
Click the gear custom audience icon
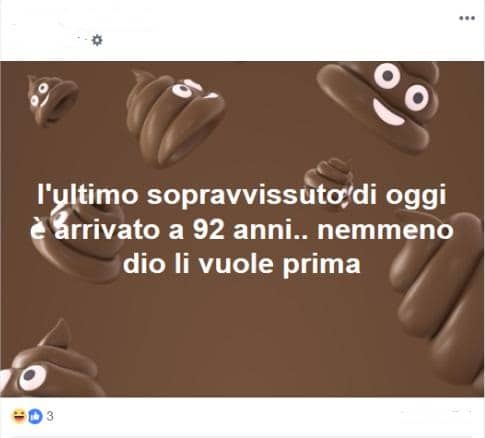click(x=97, y=40)
